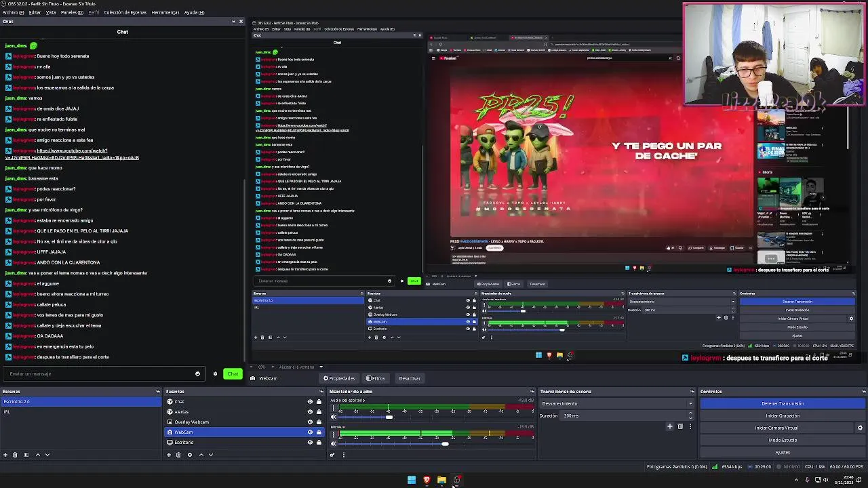The width and height of the screenshot is (868, 488).
Task: Open Colección de Escenas menu
Action: pos(125,12)
